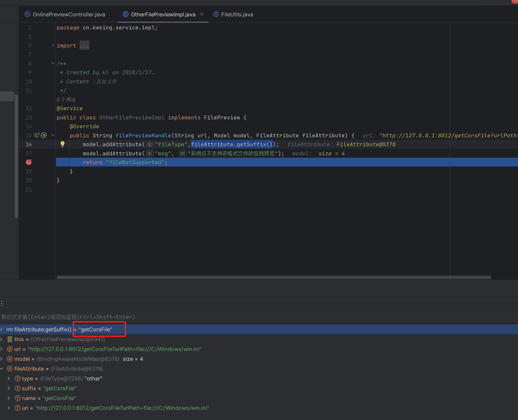Click the @Override annotation on line 14
This screenshot has height=420, width=518.
point(84,126)
